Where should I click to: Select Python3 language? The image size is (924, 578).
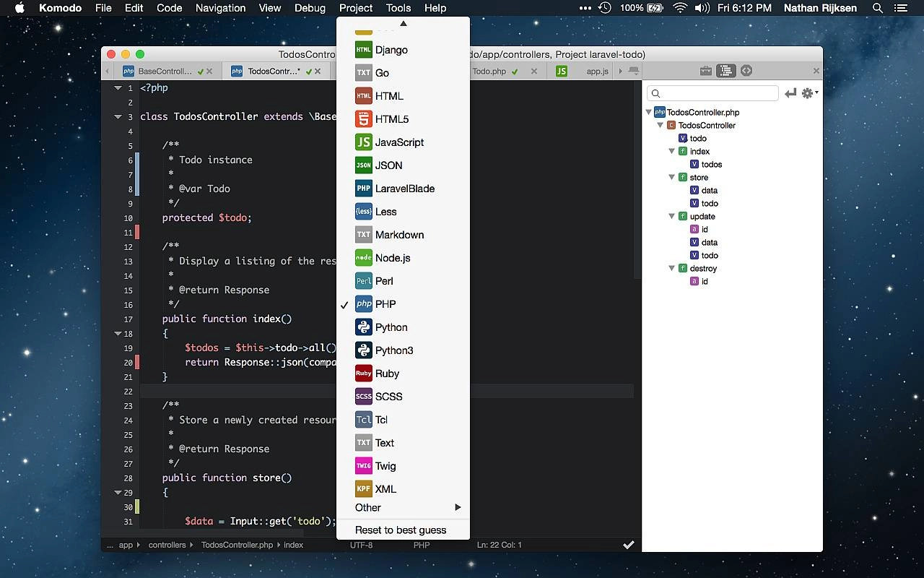point(403,350)
